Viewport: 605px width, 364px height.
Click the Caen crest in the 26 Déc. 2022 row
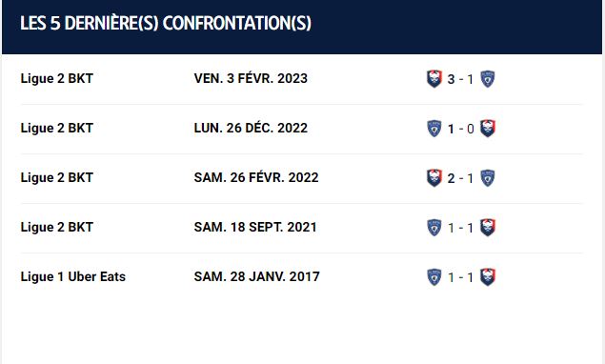(488, 129)
